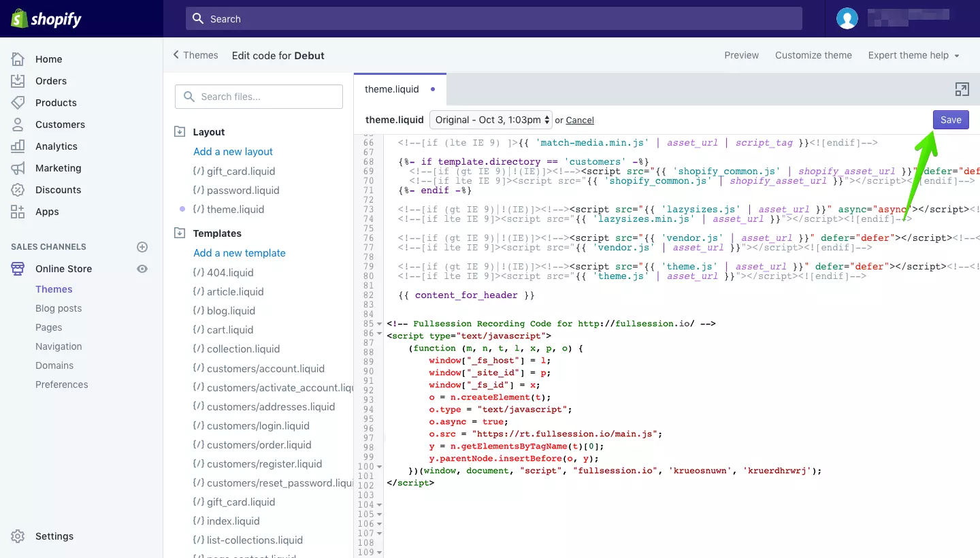Open customers/register.liquid template

point(265,464)
